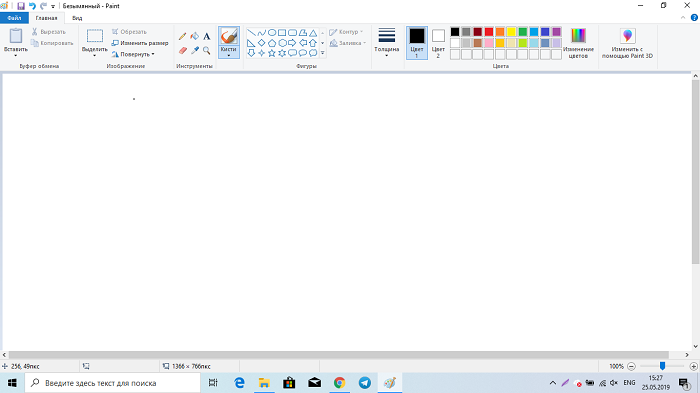Pick the five-point star shape

point(272,53)
